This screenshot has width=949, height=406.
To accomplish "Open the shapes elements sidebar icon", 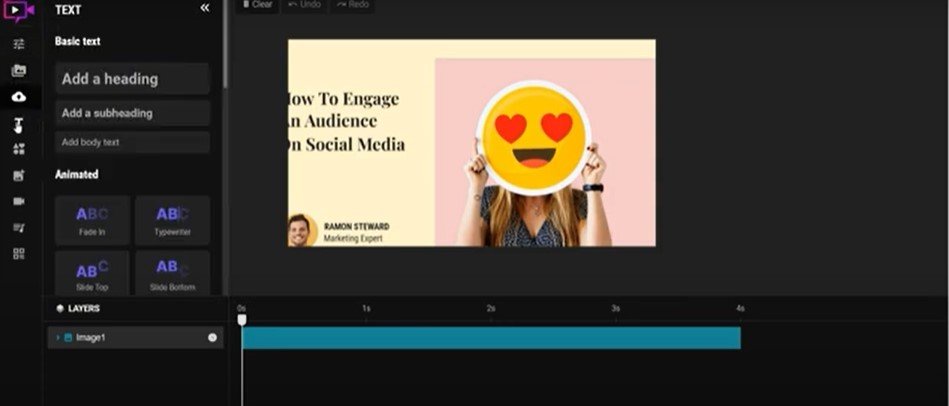I will pos(19,149).
